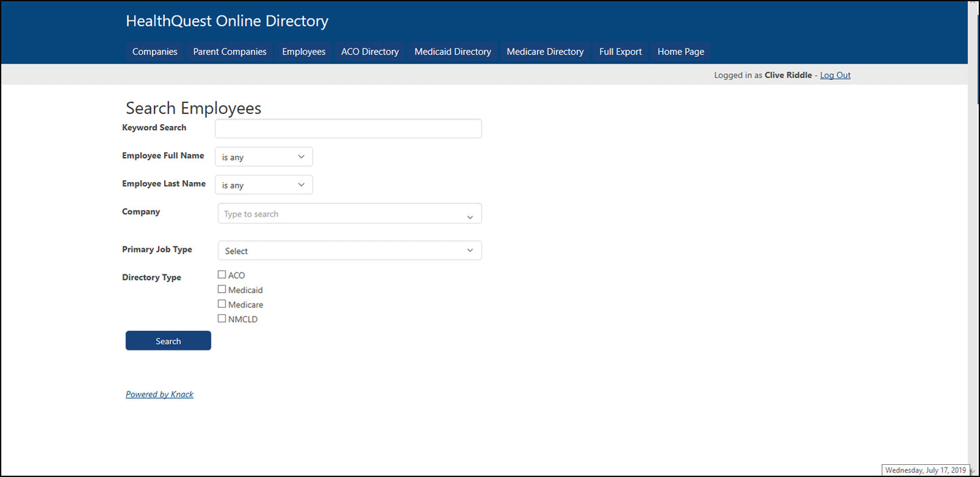
Task: Select the Employees navigation tab
Action: click(x=303, y=51)
